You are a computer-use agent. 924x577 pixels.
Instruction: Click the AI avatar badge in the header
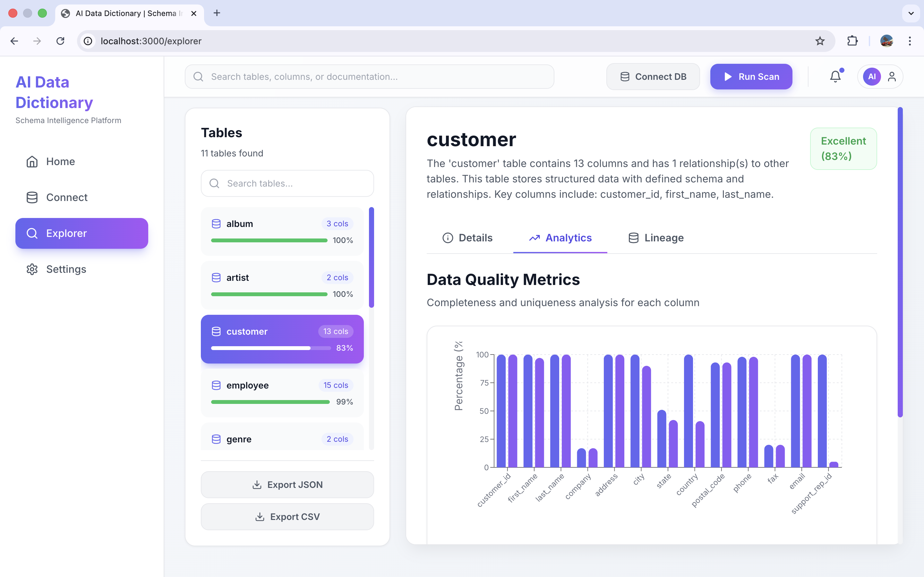[x=872, y=76]
